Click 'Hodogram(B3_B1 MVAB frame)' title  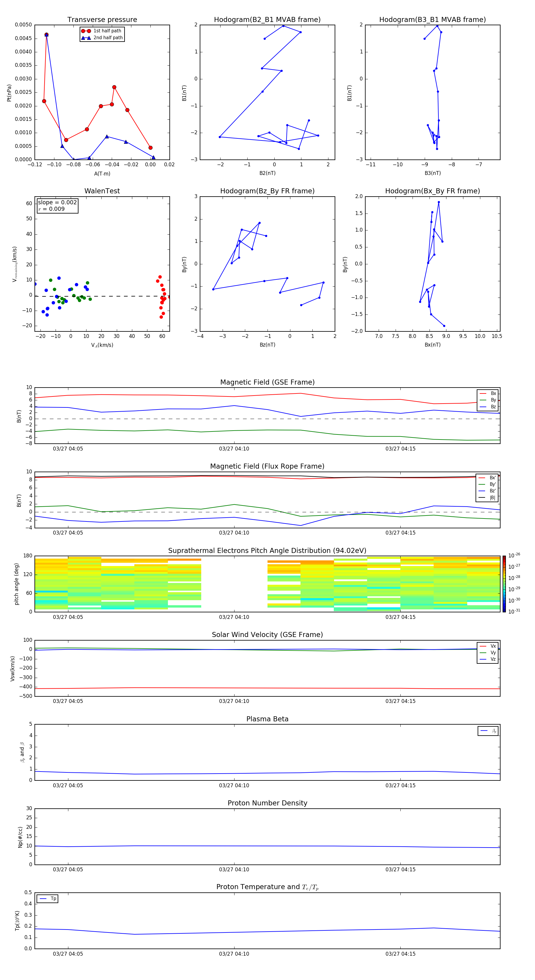click(x=432, y=20)
